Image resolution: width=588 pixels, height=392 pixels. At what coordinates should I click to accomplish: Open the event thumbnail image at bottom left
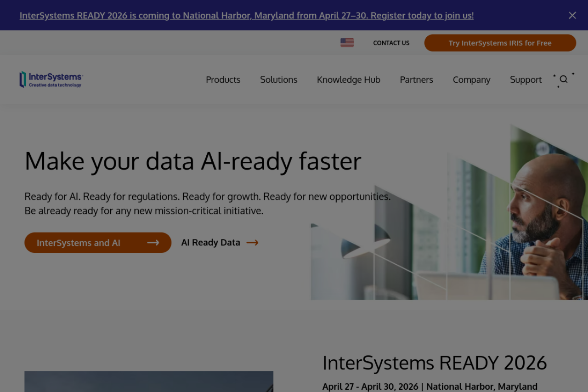point(148,381)
